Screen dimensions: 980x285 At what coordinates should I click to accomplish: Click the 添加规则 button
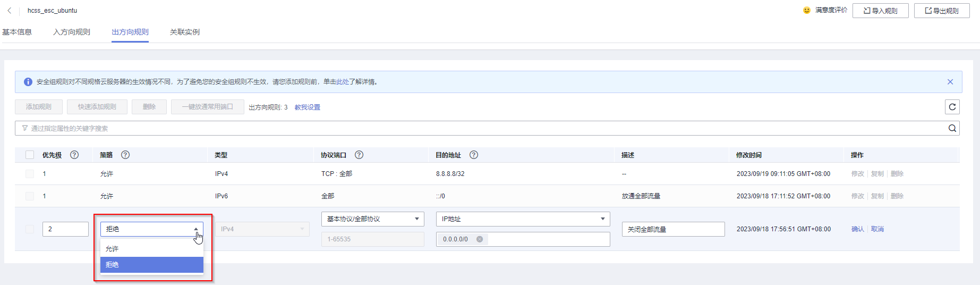(39, 107)
